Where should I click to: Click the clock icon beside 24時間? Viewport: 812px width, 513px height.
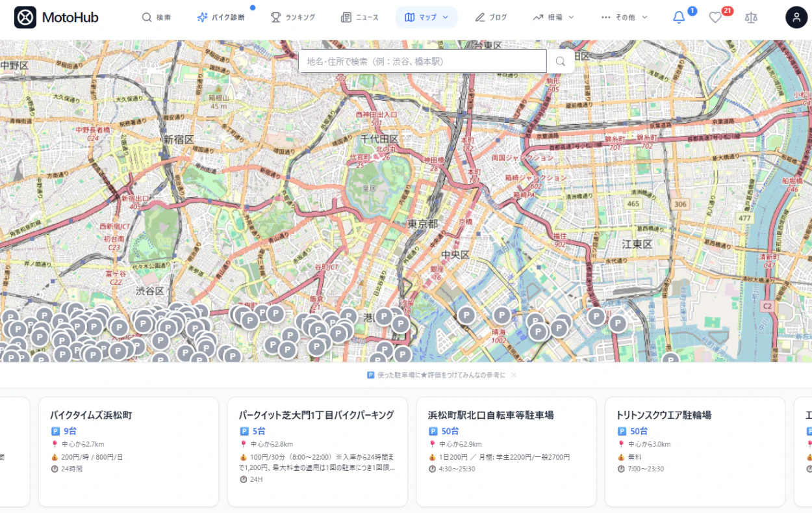(x=55, y=469)
